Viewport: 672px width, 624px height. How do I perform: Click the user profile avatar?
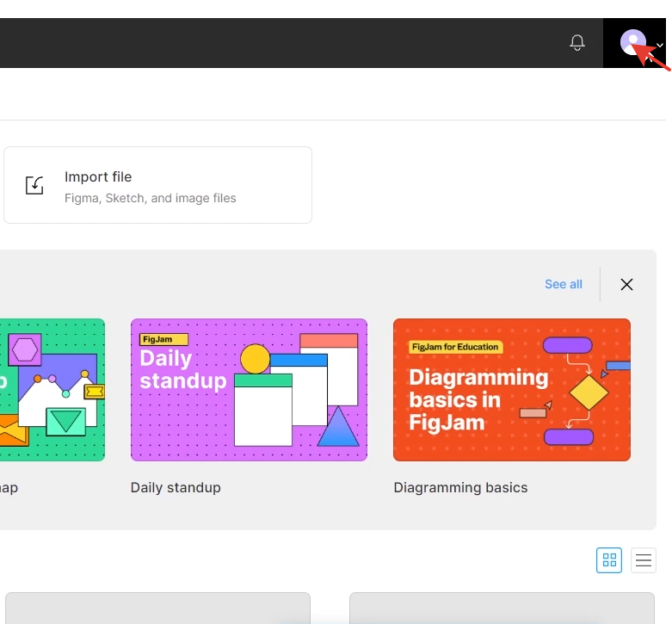[x=633, y=42]
